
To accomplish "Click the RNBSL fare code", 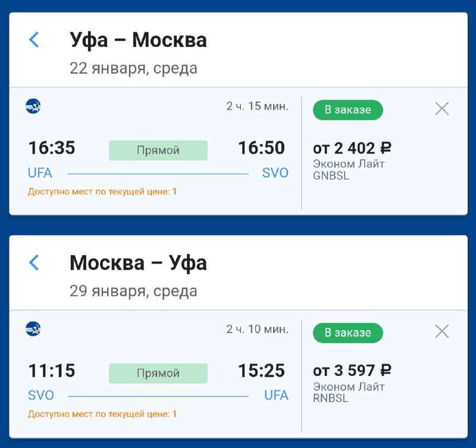I will point(331,398).
